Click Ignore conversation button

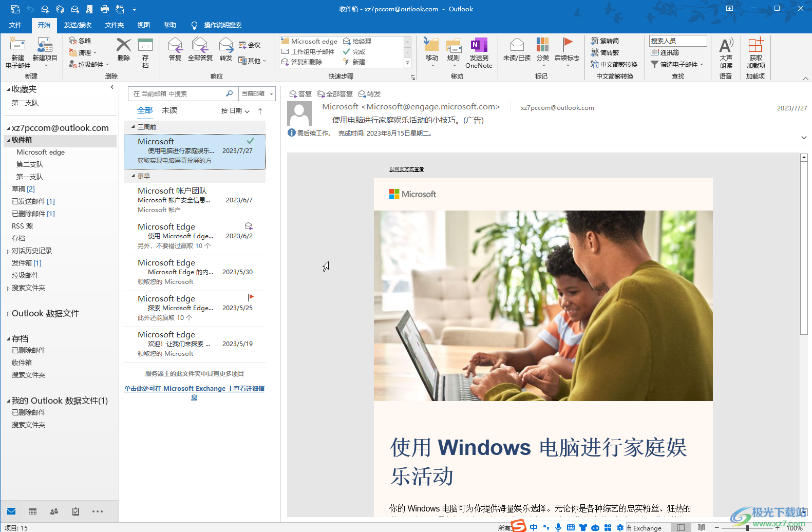point(80,41)
